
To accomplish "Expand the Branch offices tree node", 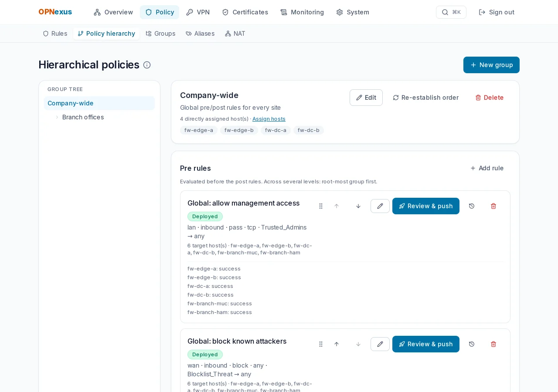I will pos(57,117).
